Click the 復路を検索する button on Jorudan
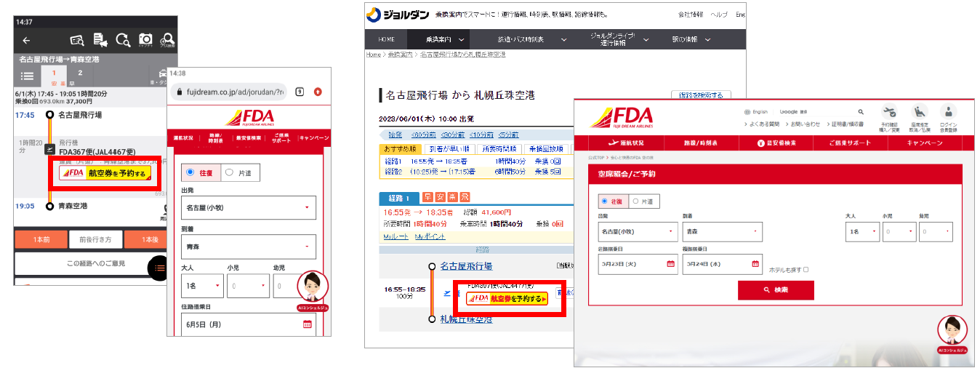 point(701,95)
